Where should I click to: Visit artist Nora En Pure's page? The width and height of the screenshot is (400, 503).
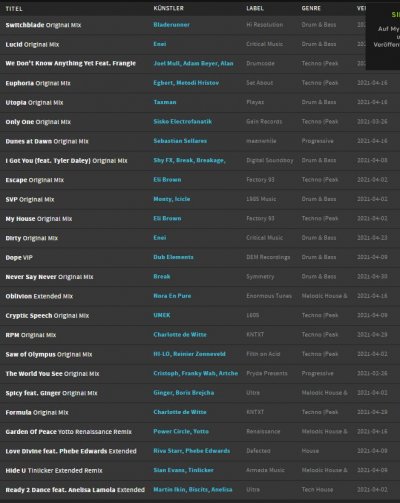tap(172, 296)
